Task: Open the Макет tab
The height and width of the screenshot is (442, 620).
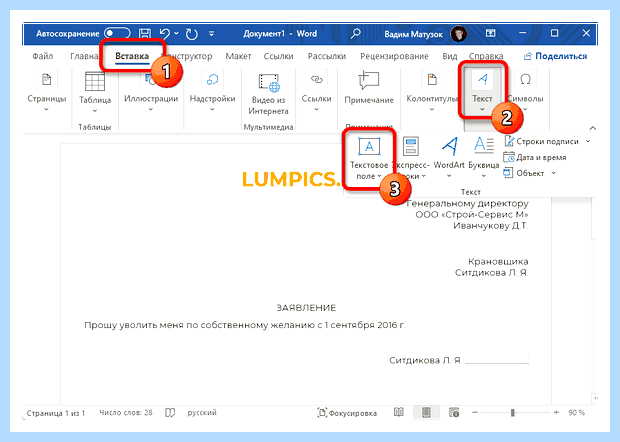Action: [x=238, y=56]
